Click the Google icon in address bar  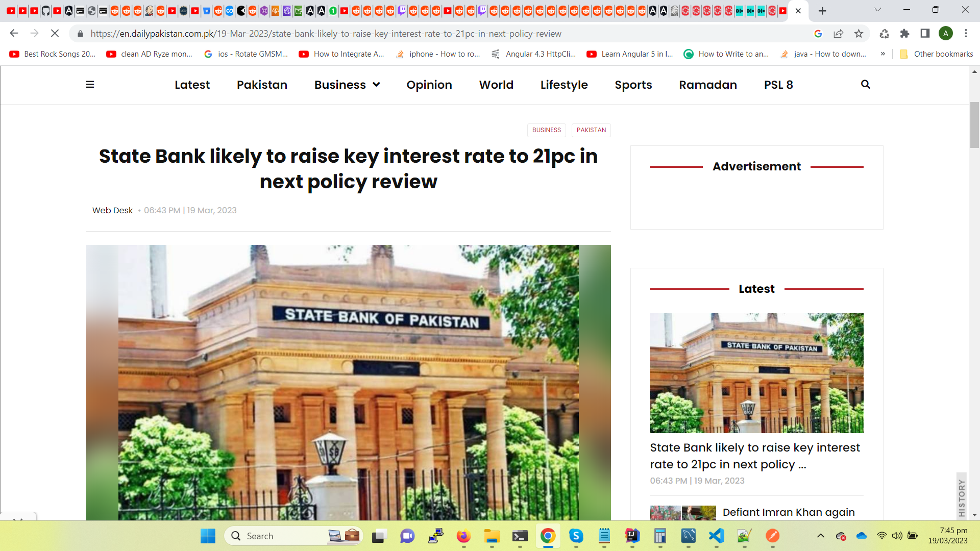(x=818, y=34)
